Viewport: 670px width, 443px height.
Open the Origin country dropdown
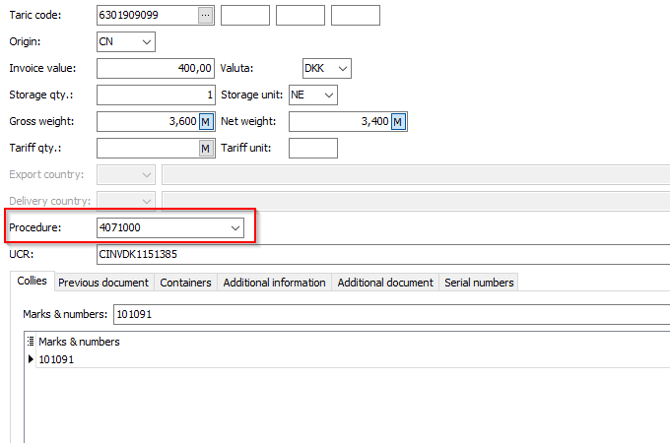148,42
